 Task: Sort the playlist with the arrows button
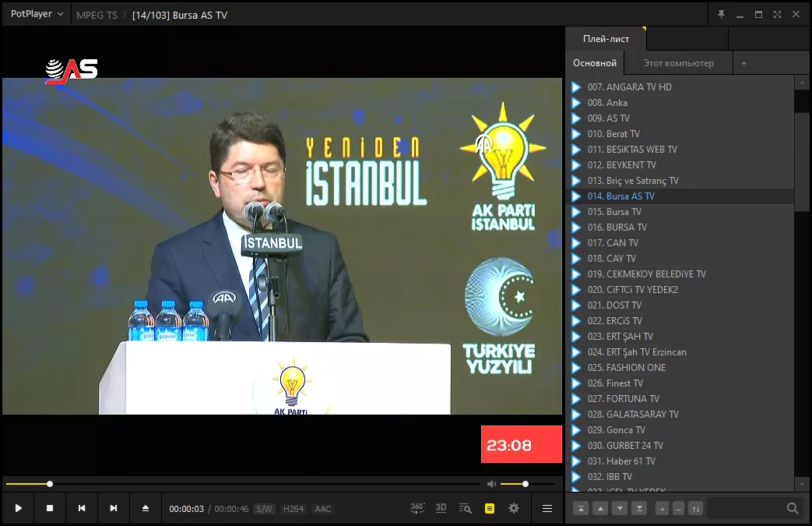[x=695, y=509]
